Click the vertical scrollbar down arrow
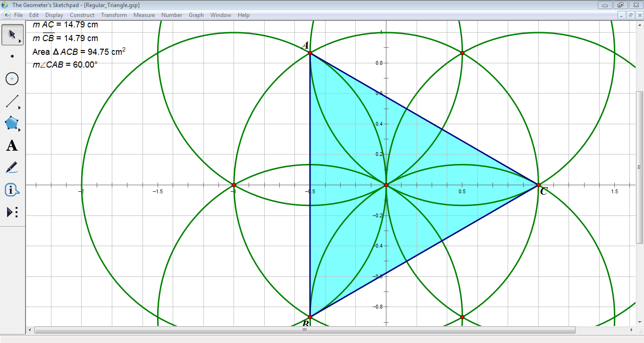Viewport: 644px width, 343px height. [x=639, y=322]
